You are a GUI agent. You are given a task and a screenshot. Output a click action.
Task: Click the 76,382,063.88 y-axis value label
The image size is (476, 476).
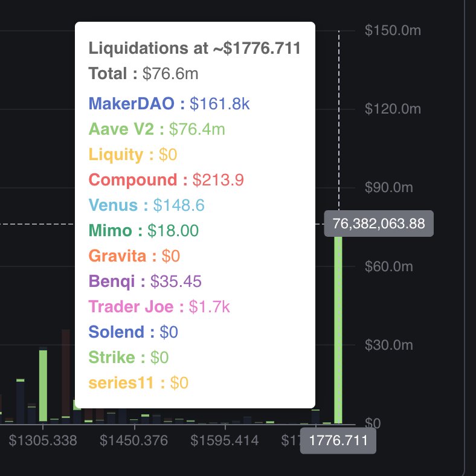click(x=379, y=224)
